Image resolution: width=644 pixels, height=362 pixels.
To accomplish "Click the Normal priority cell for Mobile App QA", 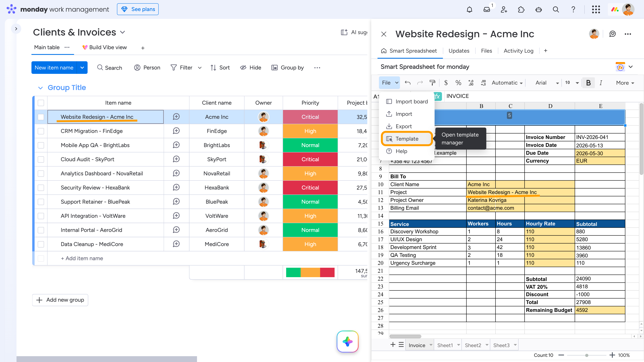I will (310, 145).
